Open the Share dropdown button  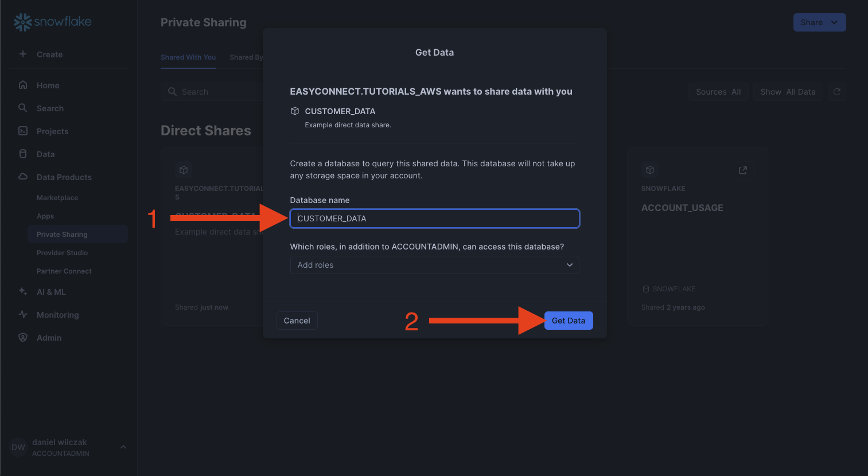(x=819, y=22)
